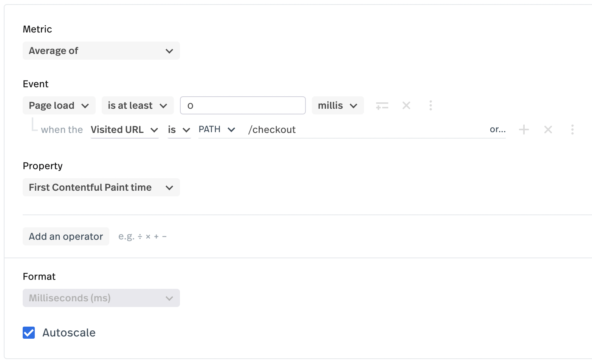Open the 'is' operator dropdown
Viewport: 592px width, 364px height.
179,130
